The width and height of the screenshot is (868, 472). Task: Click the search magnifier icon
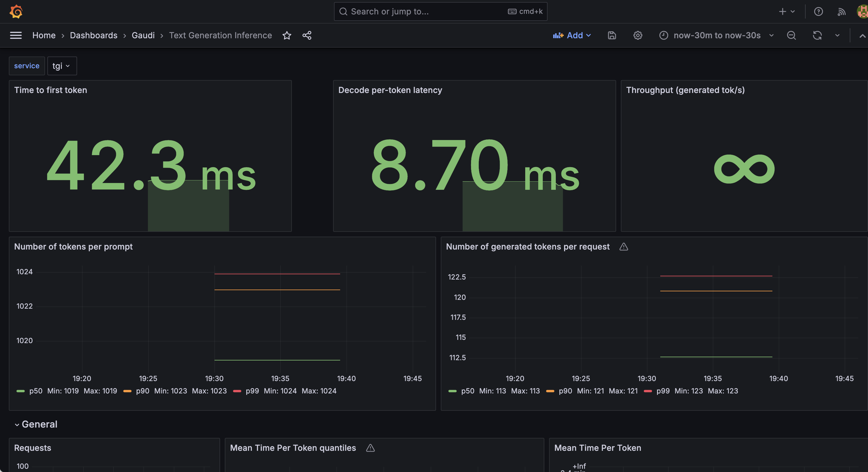pyautogui.click(x=343, y=11)
